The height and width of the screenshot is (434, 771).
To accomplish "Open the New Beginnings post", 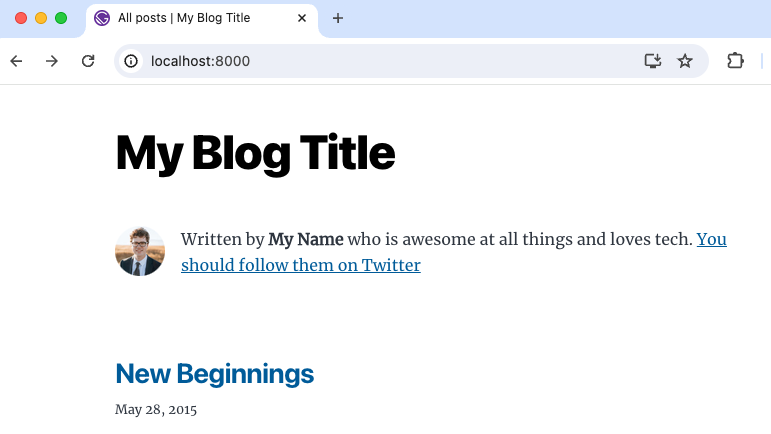I will coord(214,374).
